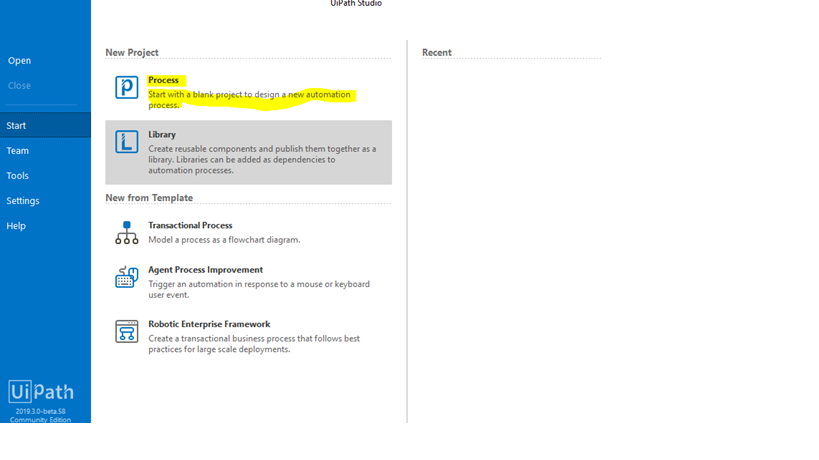Select the Close menu item
Screen dimensions: 819x460
click(19, 86)
